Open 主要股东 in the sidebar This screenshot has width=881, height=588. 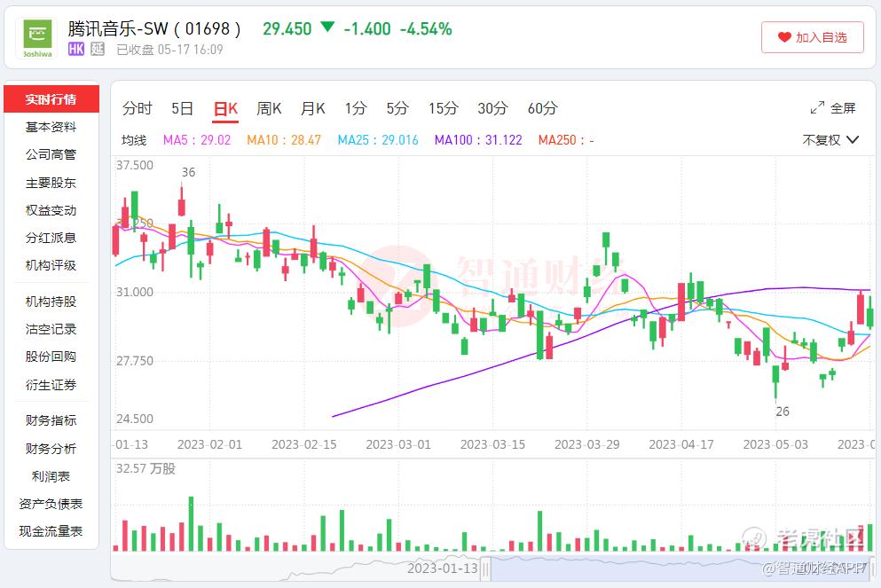51,183
